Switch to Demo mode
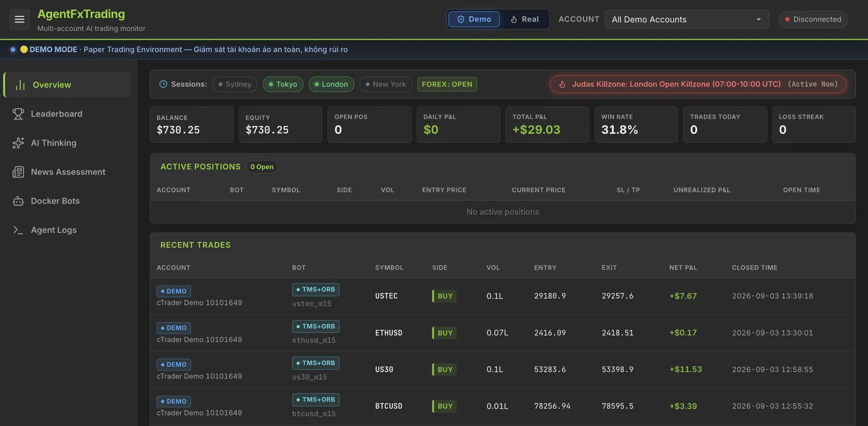This screenshot has height=426, width=868. 474,19
